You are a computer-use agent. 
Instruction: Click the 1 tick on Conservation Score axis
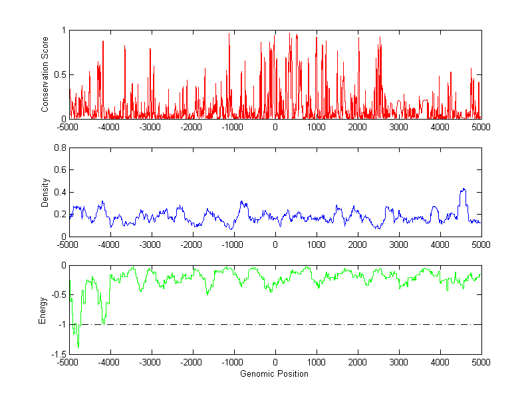point(63,31)
